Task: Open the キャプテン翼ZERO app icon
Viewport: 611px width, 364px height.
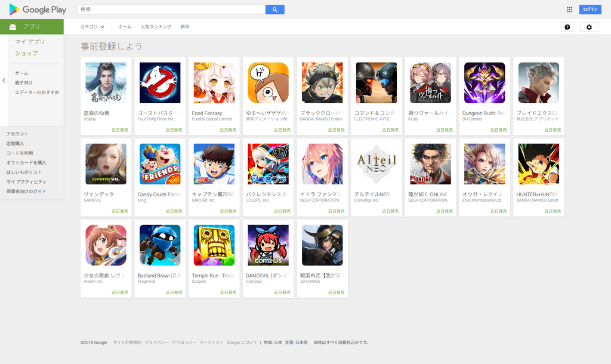Action: (x=214, y=164)
